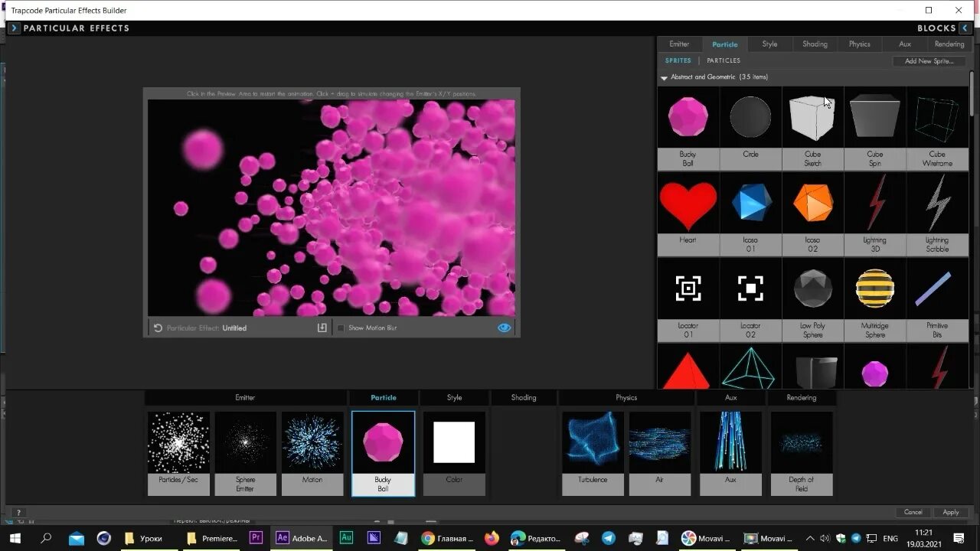Viewport: 980px width, 551px height.
Task: Click the Untitled effect name
Action: point(234,328)
